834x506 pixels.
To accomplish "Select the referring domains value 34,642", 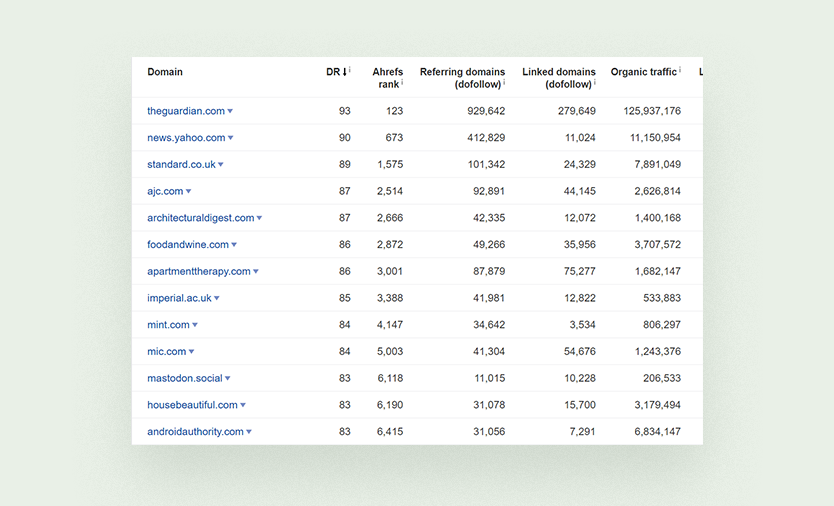I will click(489, 325).
